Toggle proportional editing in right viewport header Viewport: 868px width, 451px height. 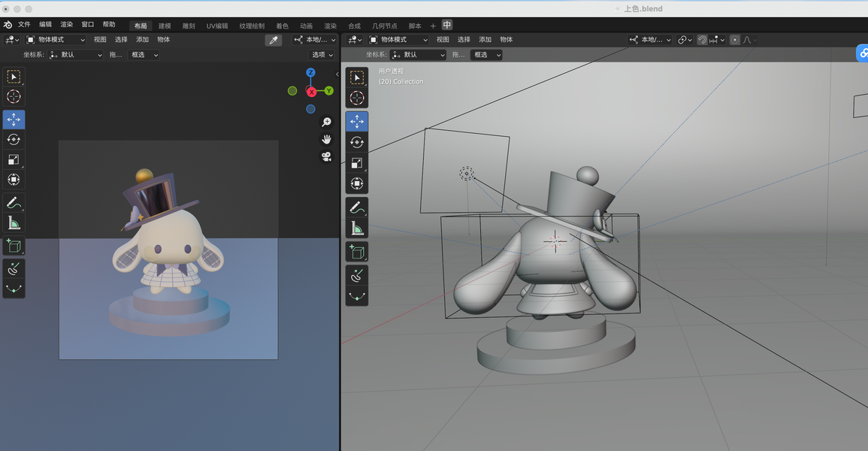pos(734,40)
